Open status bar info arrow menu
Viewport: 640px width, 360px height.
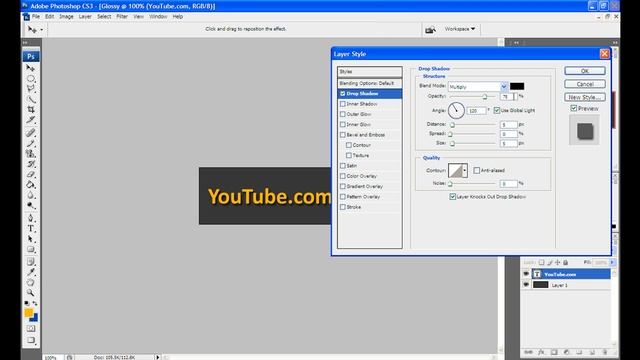tap(158, 357)
